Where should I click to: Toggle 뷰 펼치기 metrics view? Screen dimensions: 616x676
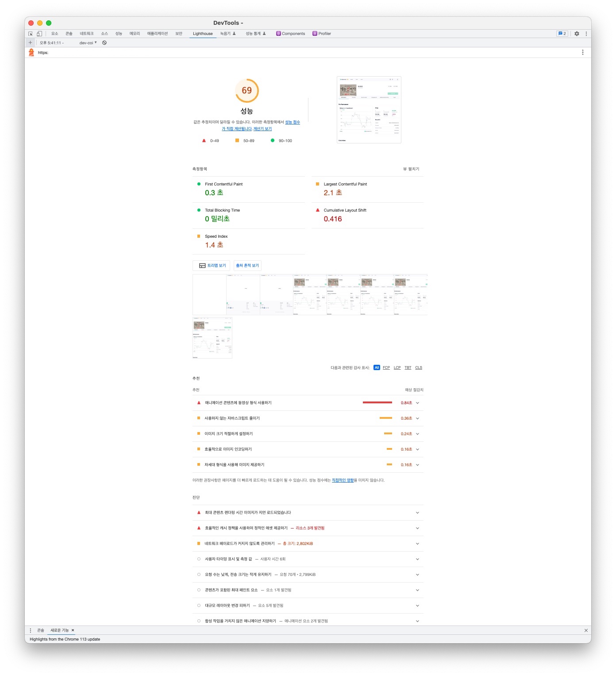pyautogui.click(x=411, y=169)
